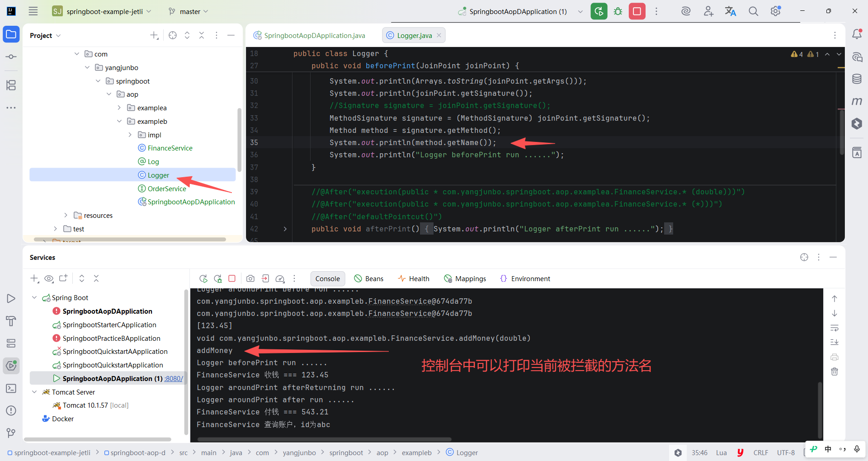Screen dimensions: 868x461
Task: Expand the examplea package
Action: [x=119, y=108]
